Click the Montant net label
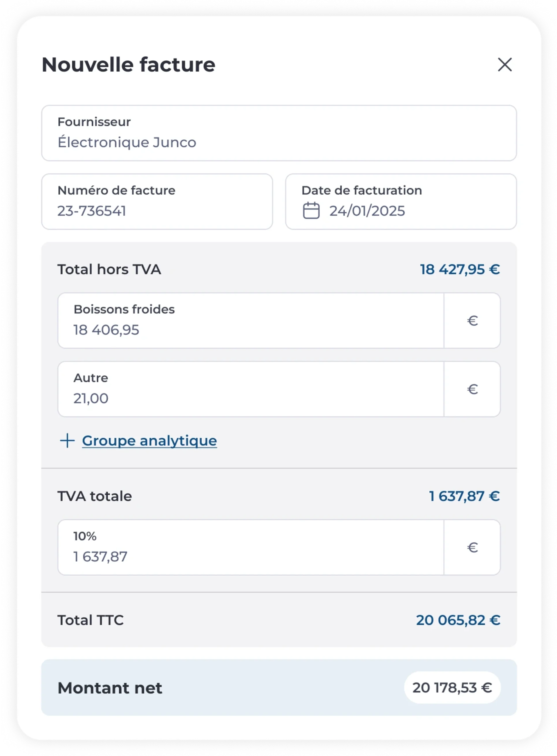The height and width of the screenshot is (756, 557). pos(110,688)
